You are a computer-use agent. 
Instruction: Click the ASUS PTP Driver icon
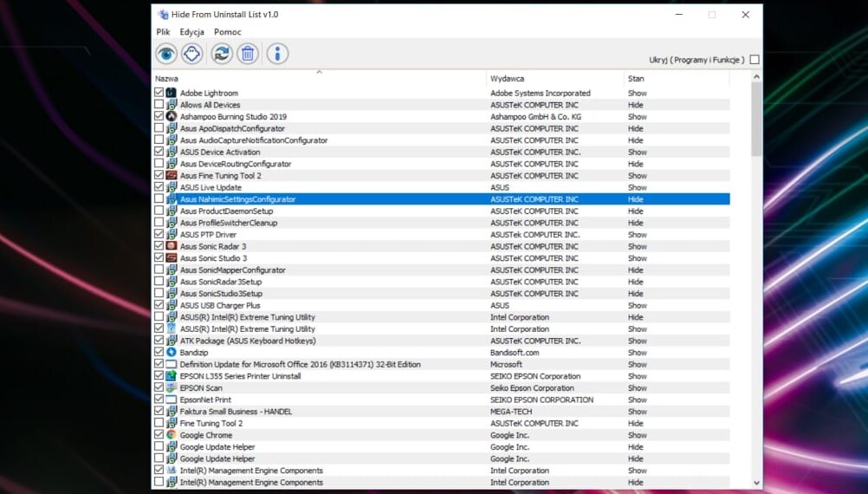click(x=171, y=234)
